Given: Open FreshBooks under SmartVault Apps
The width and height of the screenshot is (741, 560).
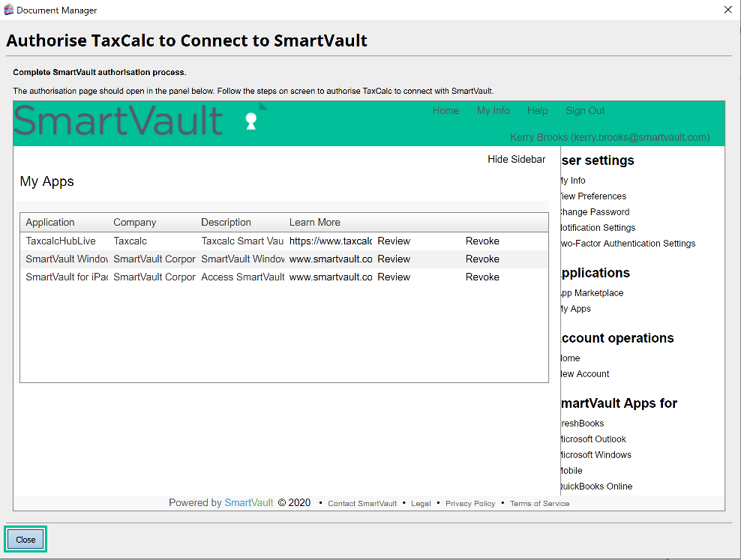Looking at the screenshot, I should click(x=582, y=423).
